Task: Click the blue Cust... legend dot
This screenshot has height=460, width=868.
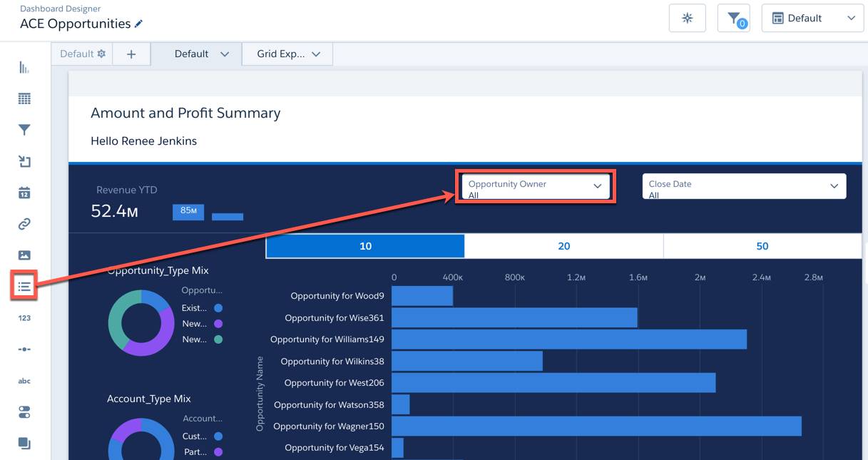Action: pyautogui.click(x=218, y=436)
